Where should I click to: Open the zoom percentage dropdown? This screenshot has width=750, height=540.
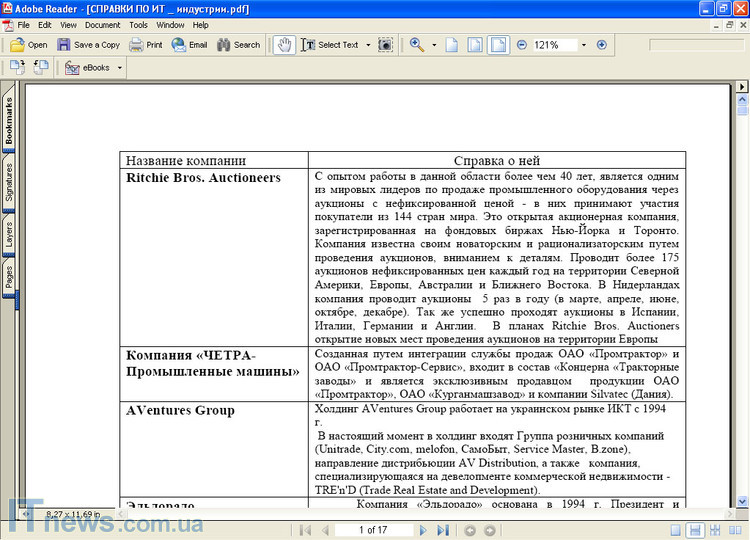point(584,45)
